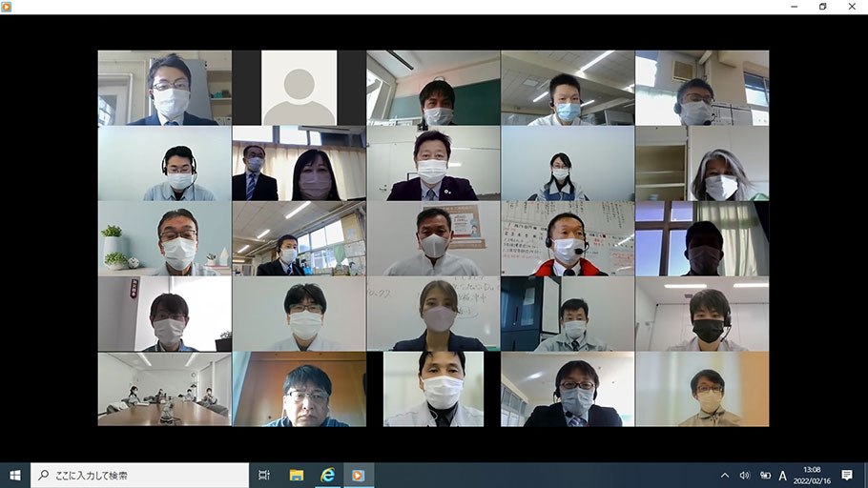Close the video meeting window
Screen dimensions: 868x488
(x=853, y=7)
